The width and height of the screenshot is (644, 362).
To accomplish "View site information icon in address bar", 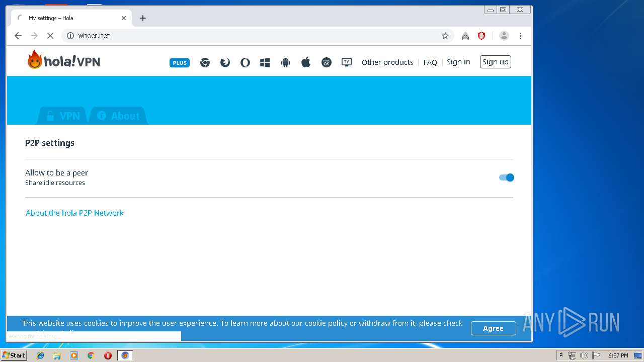I will coord(70,36).
